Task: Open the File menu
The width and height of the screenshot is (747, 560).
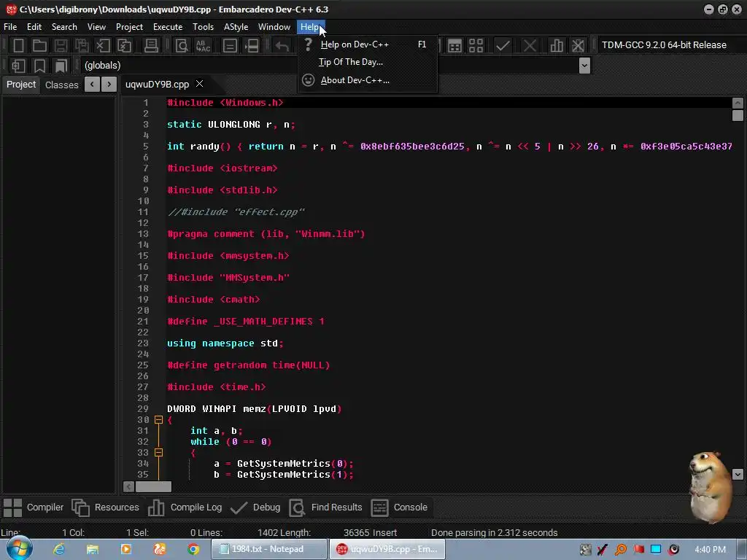Action: point(10,27)
